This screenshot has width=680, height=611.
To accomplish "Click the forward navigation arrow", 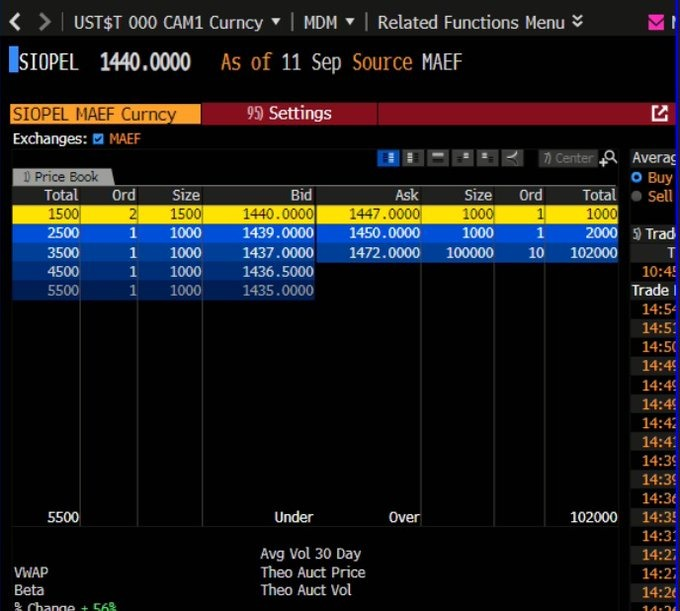I will 44,22.
